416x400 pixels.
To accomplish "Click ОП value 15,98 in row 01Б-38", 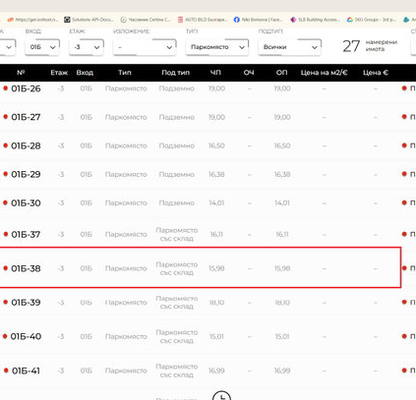I will click(x=282, y=268).
